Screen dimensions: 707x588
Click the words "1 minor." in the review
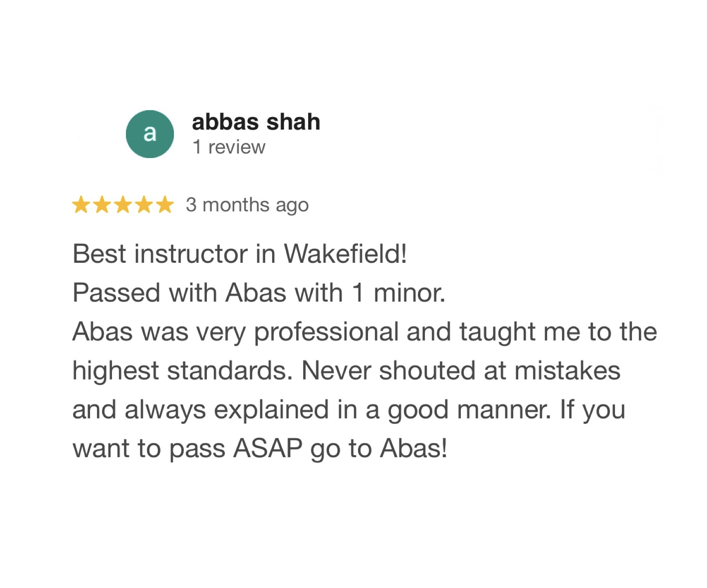[x=399, y=293]
